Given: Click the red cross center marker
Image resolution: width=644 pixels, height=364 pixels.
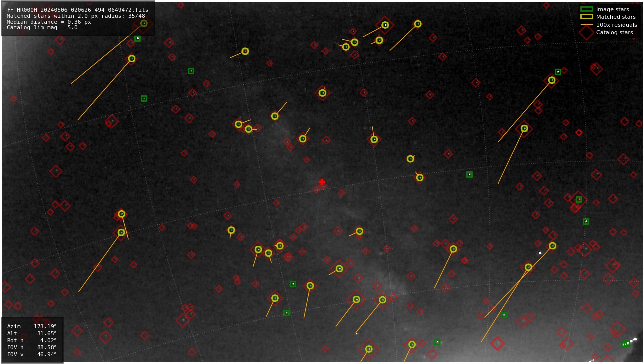Looking at the screenshot, I should pos(322,182).
